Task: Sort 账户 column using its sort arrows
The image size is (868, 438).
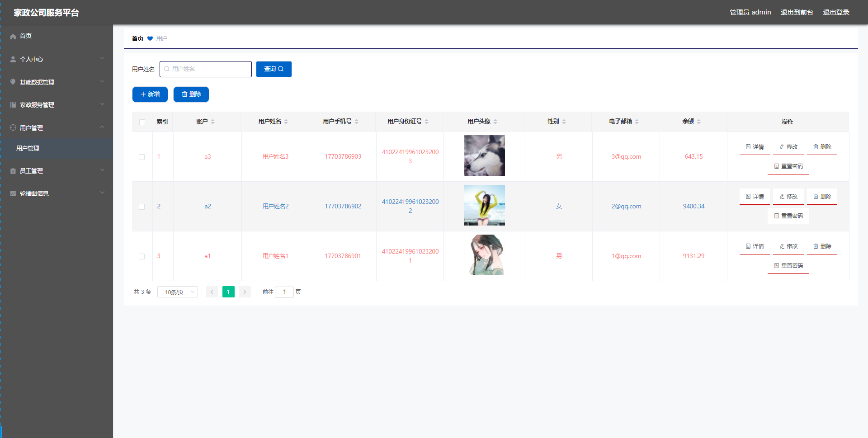Action: 213,122
